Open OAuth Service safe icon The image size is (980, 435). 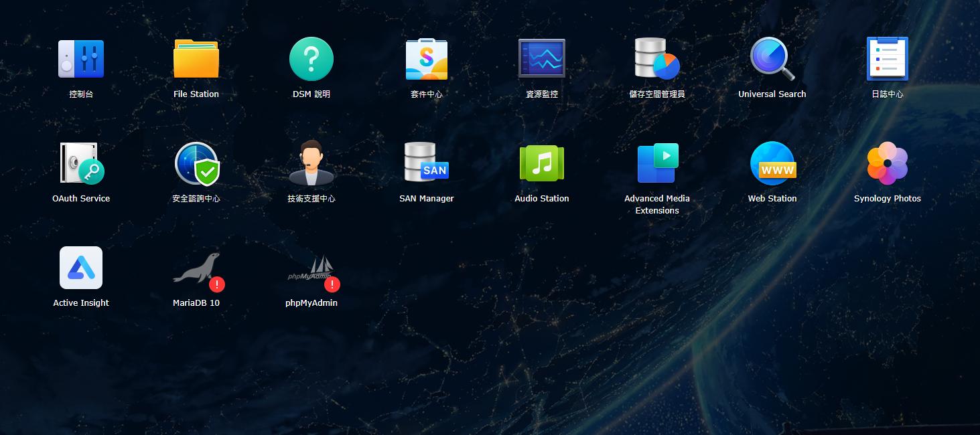pyautogui.click(x=81, y=163)
